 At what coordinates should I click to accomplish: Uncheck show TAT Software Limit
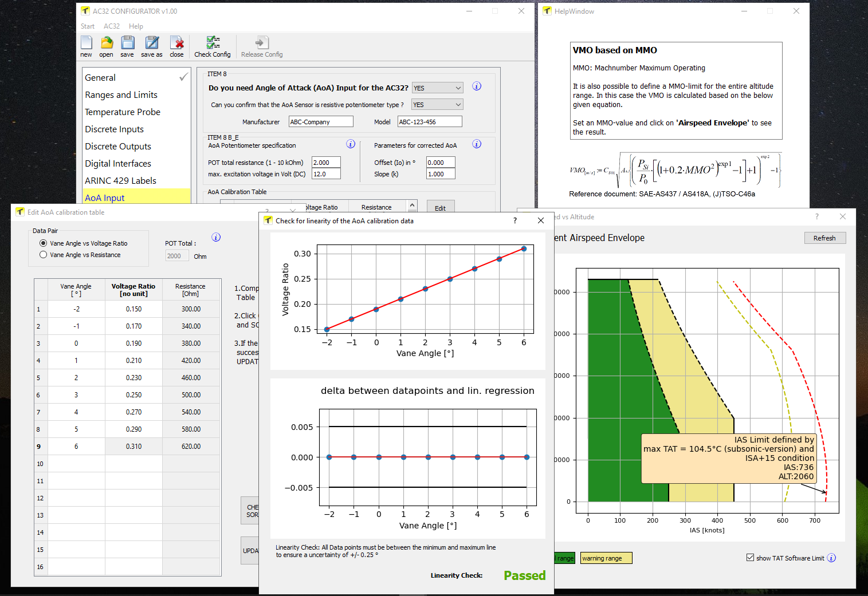point(750,558)
